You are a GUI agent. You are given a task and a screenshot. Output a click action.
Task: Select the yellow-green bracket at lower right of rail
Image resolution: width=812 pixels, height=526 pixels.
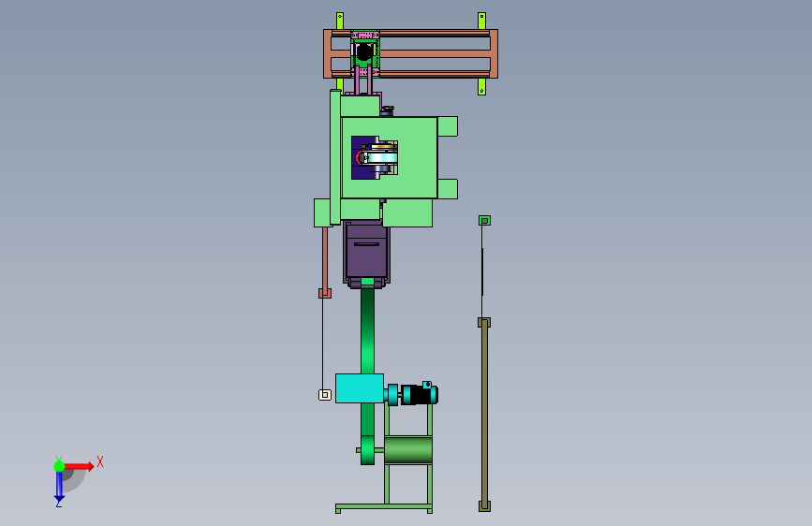pyautogui.click(x=481, y=87)
